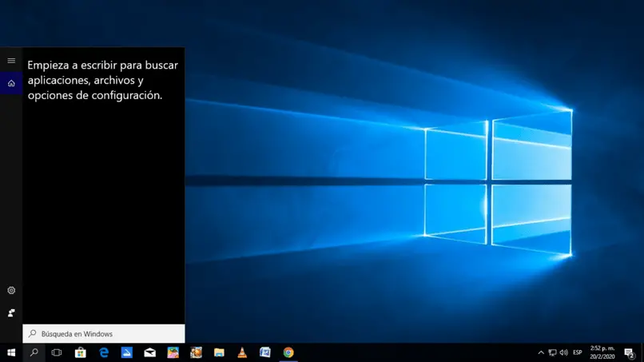Select the Home icon in search sidebar
644x362 pixels.
tap(11, 83)
